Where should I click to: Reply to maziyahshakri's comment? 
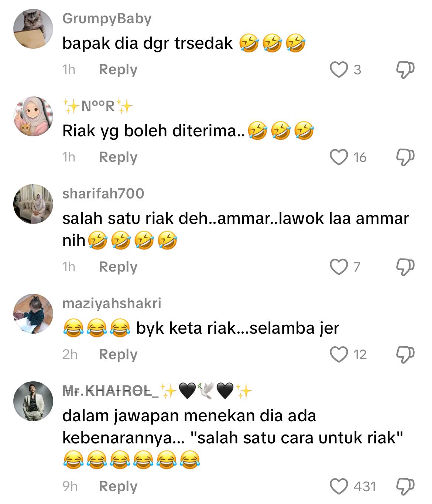coord(118,354)
